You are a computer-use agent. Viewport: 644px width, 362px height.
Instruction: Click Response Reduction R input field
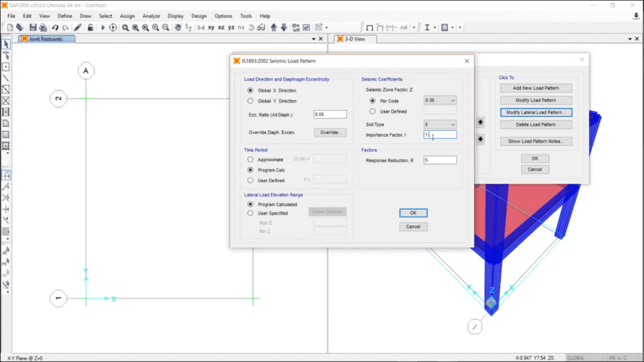(x=440, y=160)
